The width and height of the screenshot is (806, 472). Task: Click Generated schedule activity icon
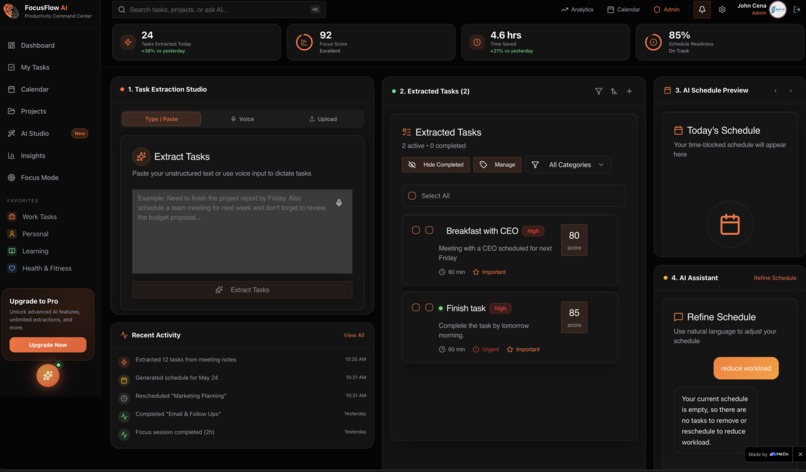tap(124, 380)
